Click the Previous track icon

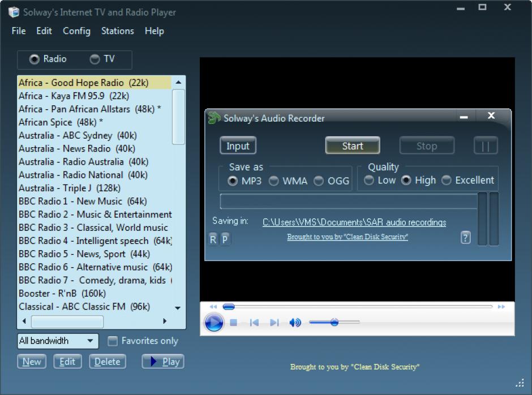(254, 323)
